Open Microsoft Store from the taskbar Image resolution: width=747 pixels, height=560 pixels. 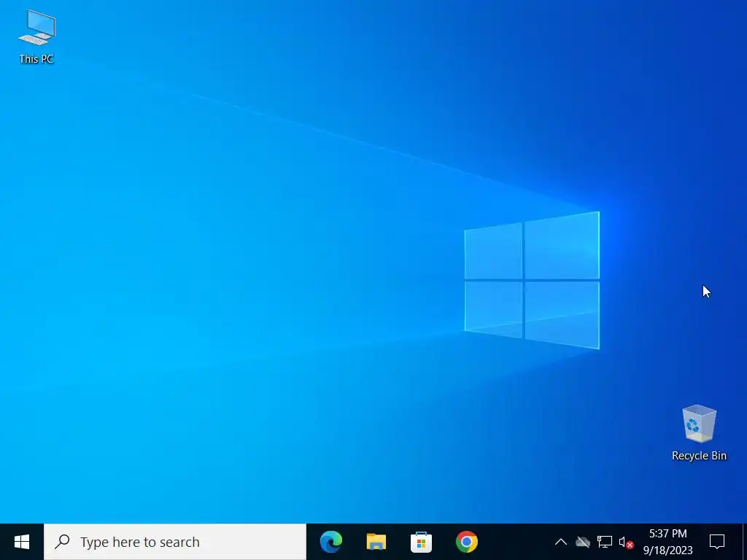pos(421,542)
